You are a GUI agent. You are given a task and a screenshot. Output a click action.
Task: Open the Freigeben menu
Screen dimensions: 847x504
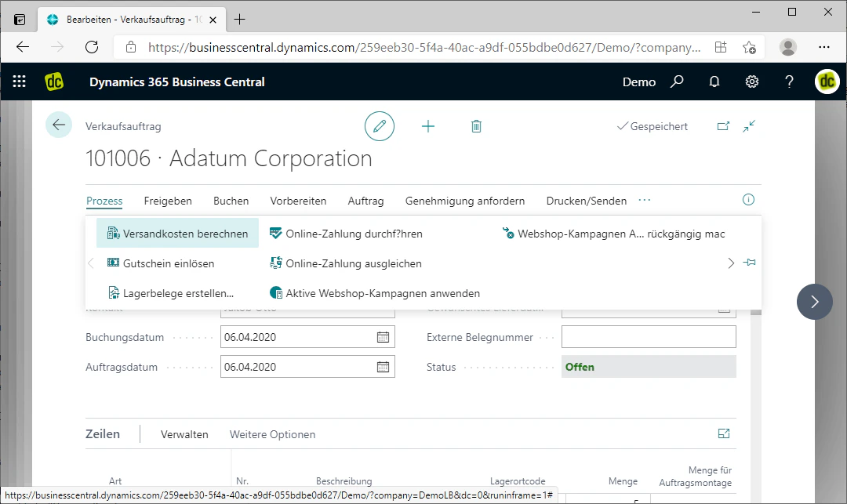pos(168,201)
